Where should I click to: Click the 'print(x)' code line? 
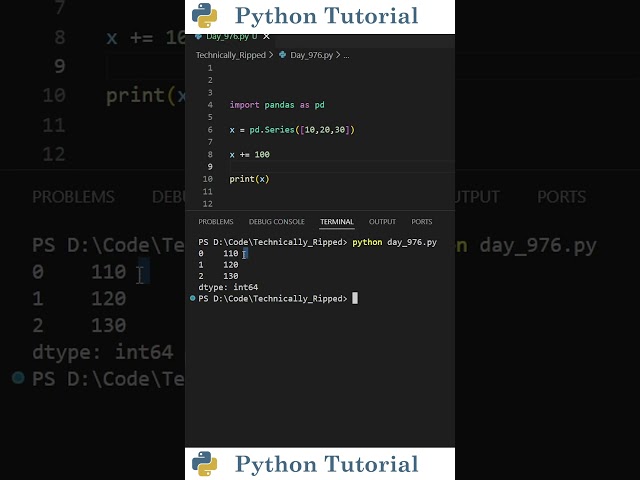[x=249, y=179]
